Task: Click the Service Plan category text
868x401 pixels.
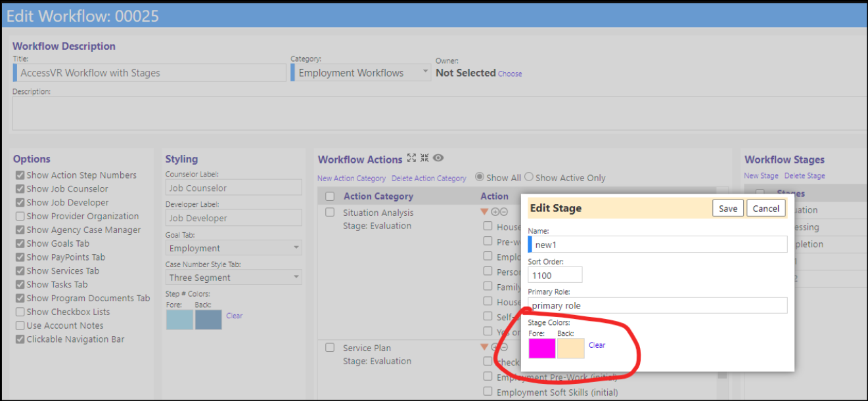Action: click(368, 348)
